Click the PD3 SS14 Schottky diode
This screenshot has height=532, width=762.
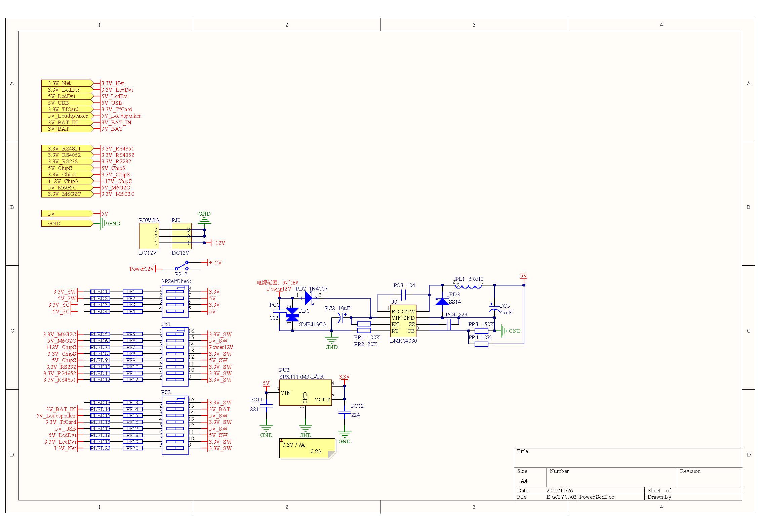[442, 301]
